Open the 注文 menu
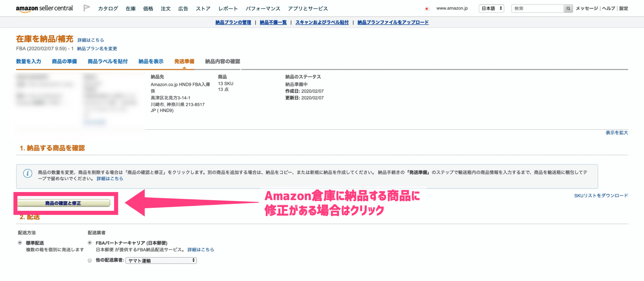Image resolution: width=644 pixels, height=281 pixels. [166, 9]
